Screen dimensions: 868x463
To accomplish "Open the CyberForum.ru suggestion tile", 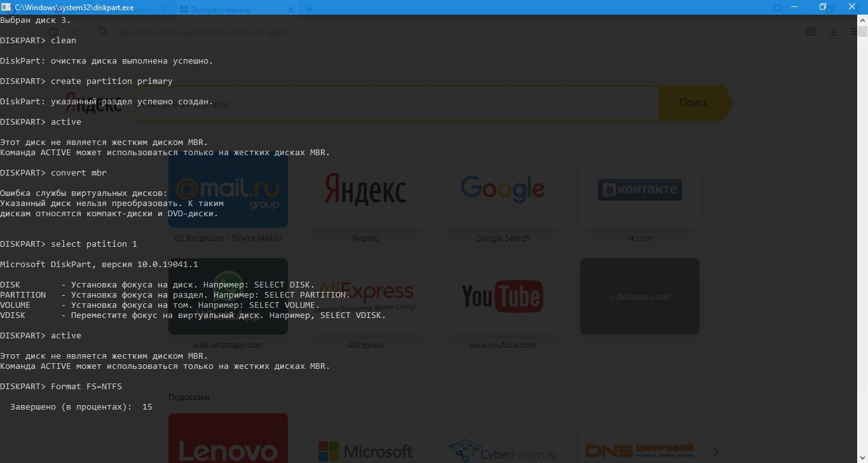I will [502, 438].
